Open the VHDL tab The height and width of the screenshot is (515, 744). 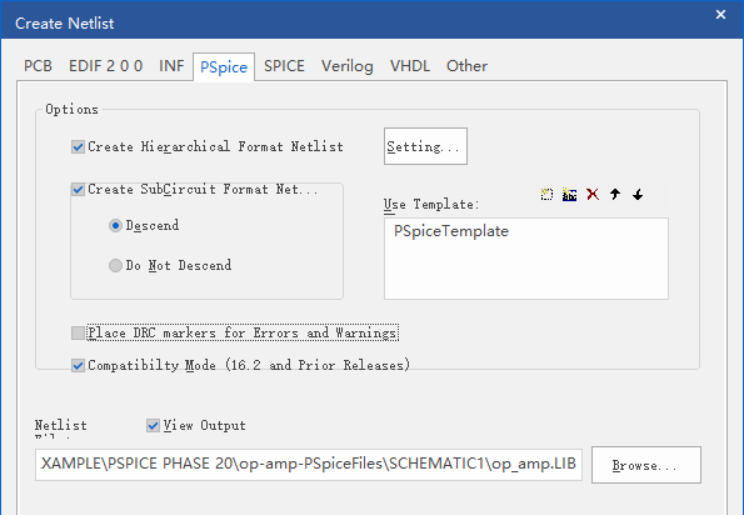tap(410, 66)
